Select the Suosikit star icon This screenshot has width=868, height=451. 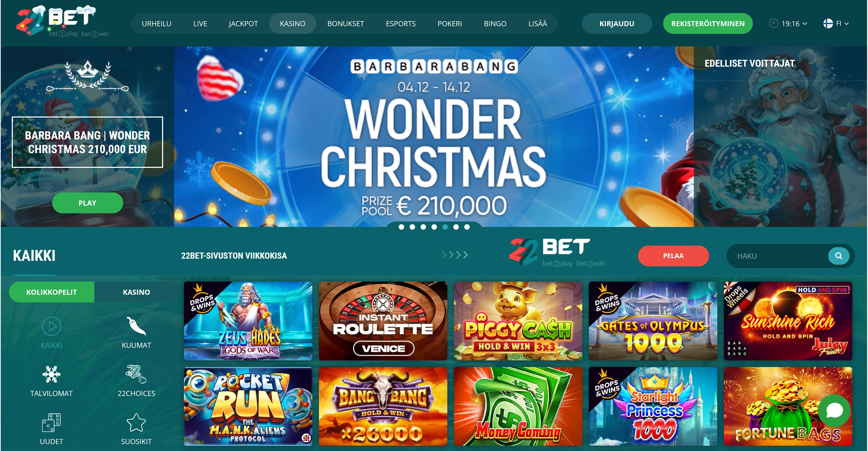pyautogui.click(x=136, y=422)
